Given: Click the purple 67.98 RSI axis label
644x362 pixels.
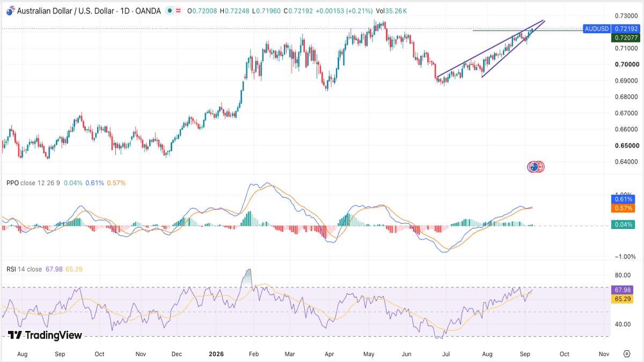Looking at the screenshot, I should pyautogui.click(x=623, y=290).
